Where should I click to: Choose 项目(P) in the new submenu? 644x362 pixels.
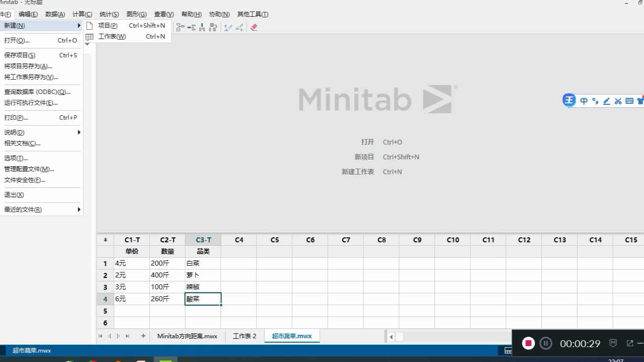point(128,25)
